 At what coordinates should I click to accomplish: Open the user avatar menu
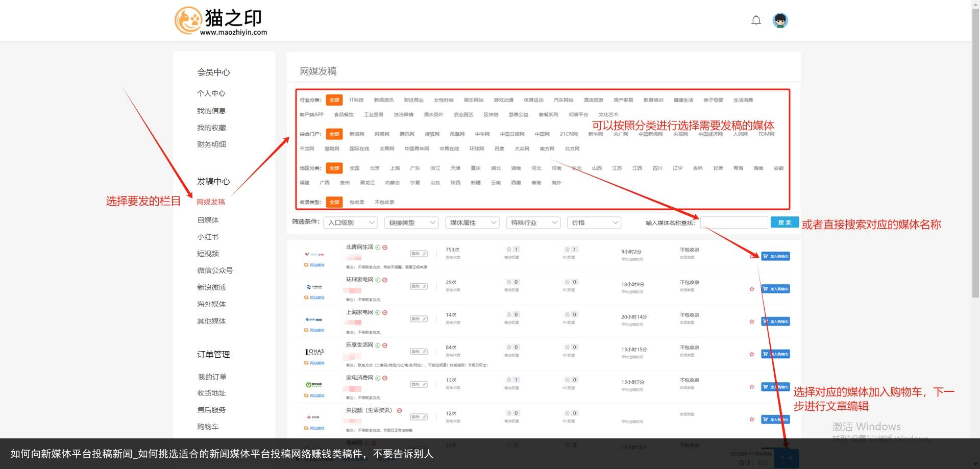pyautogui.click(x=780, y=20)
